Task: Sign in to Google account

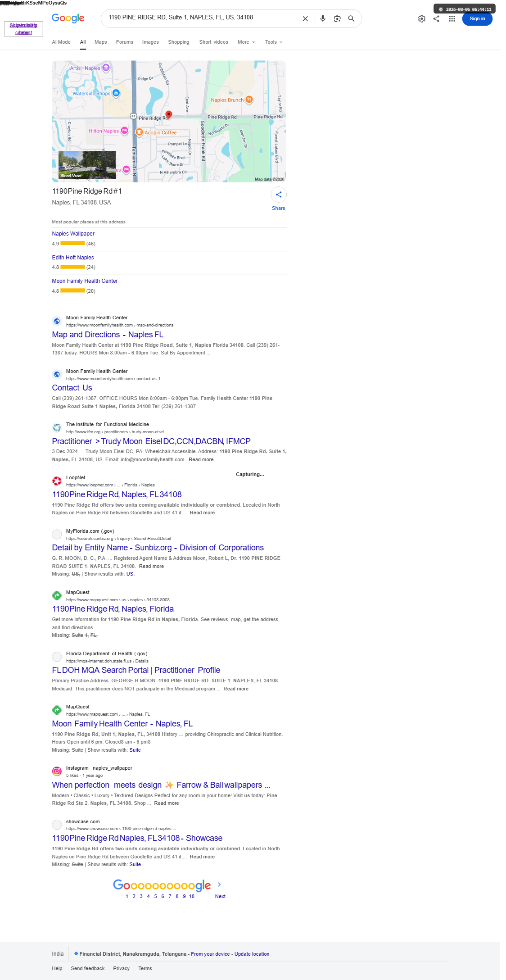Action: click(x=477, y=19)
